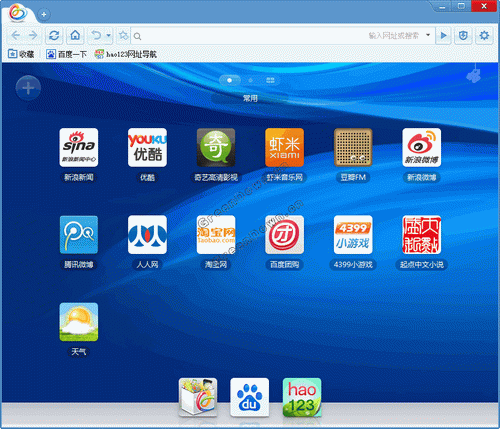
Task: Open the Youku (优酷) tile
Action: 147,147
